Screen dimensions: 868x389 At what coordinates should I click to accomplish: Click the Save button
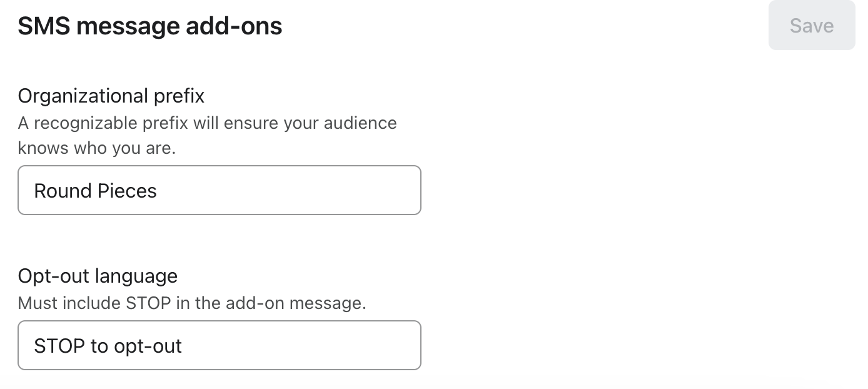tap(811, 26)
